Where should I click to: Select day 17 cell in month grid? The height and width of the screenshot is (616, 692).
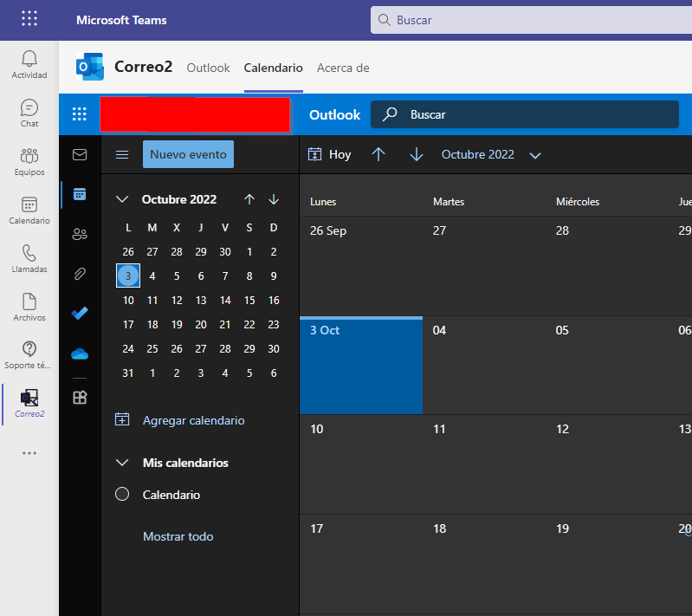pos(361,564)
